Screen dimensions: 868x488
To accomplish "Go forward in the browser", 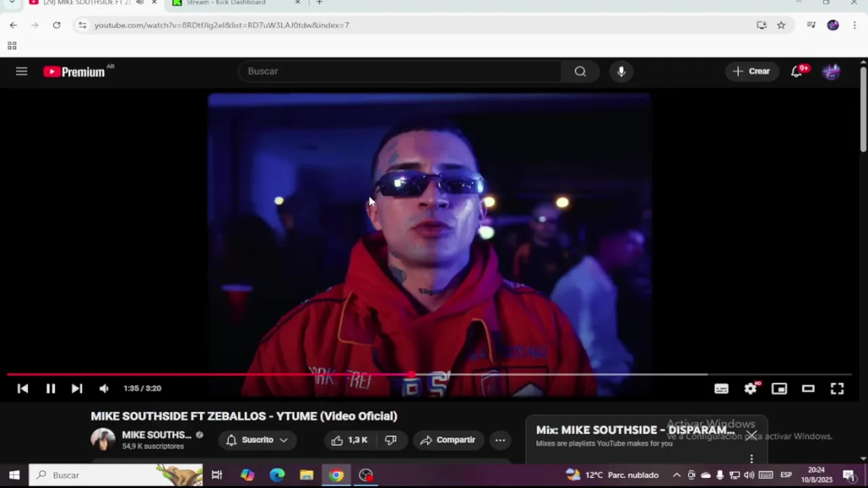I will tap(35, 25).
